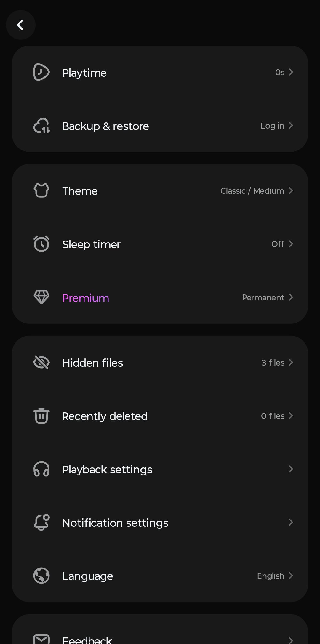Tap the Language globe icon
The width and height of the screenshot is (320, 644).
pos(41,576)
